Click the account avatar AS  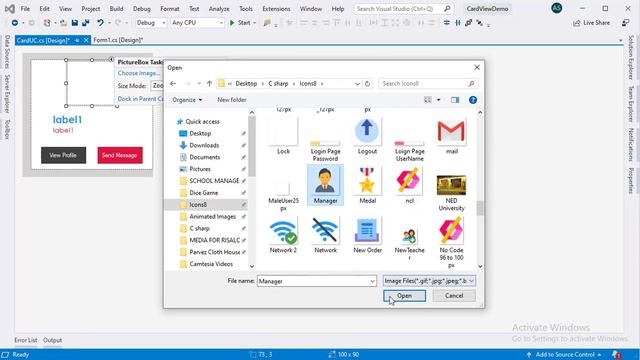click(556, 8)
